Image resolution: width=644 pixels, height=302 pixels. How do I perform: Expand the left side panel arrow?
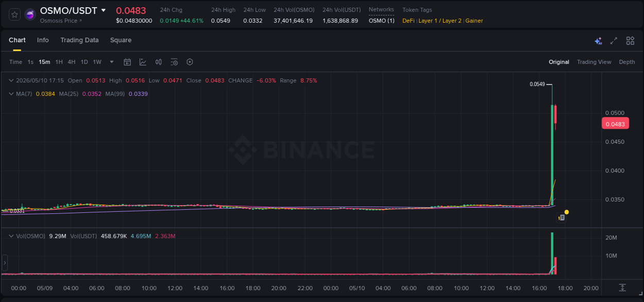pos(5,263)
